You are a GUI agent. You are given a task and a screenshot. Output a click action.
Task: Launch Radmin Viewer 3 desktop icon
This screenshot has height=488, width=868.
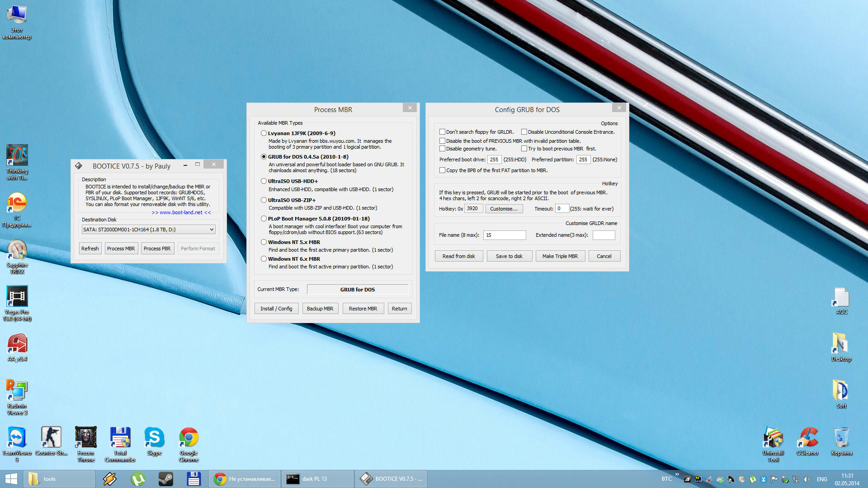[17, 398]
